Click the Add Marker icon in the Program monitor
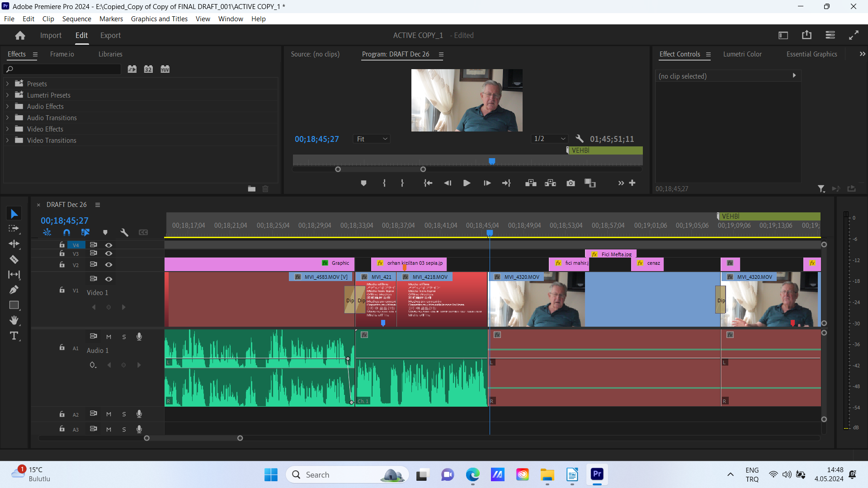The height and width of the screenshot is (488, 868). [x=363, y=183]
